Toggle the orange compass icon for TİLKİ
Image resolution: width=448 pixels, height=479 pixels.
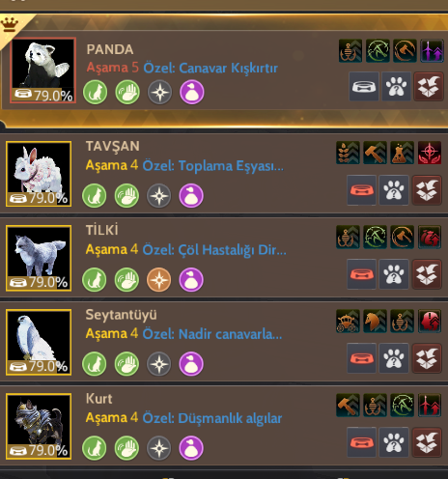[x=158, y=280]
